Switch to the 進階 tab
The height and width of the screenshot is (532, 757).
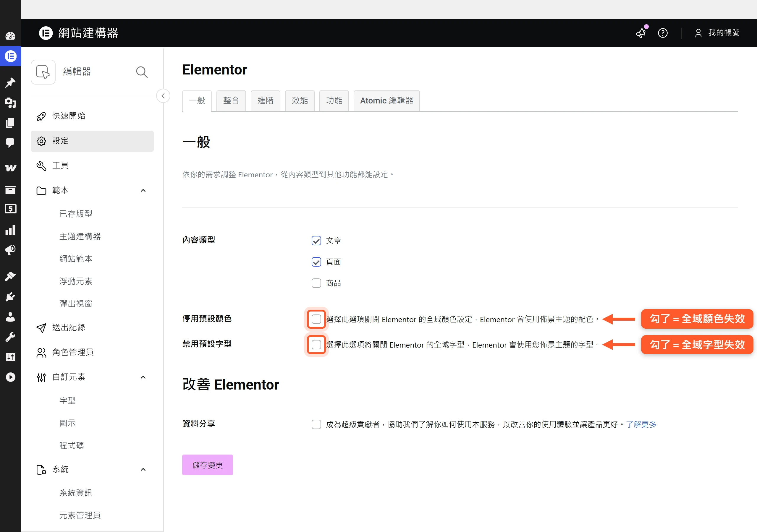point(266,100)
